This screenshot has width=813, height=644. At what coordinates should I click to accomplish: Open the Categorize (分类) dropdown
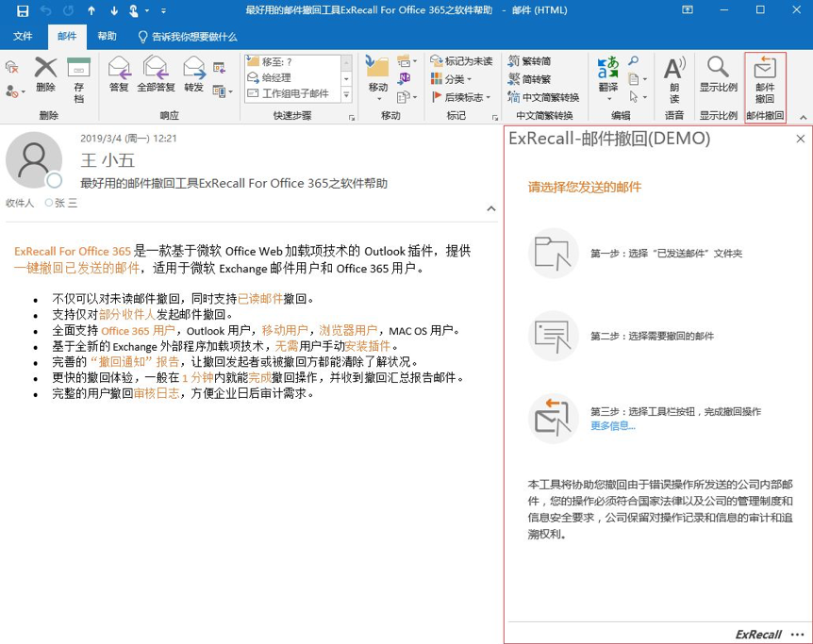coord(451,79)
